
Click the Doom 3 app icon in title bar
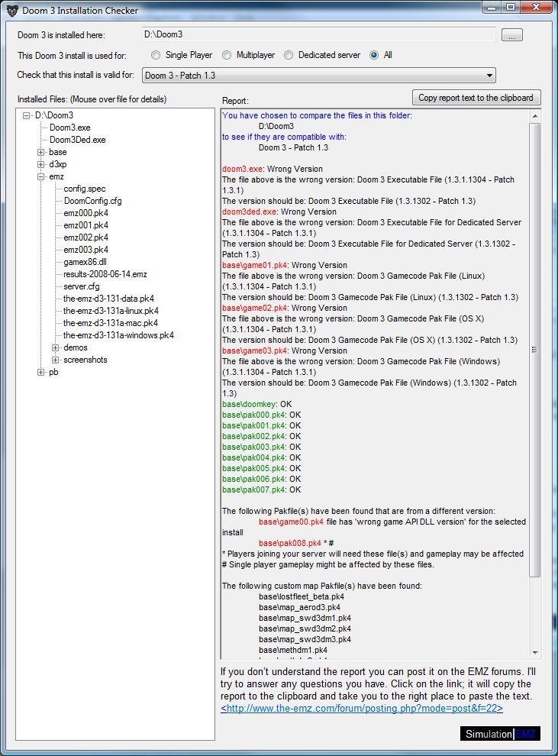[11, 8]
